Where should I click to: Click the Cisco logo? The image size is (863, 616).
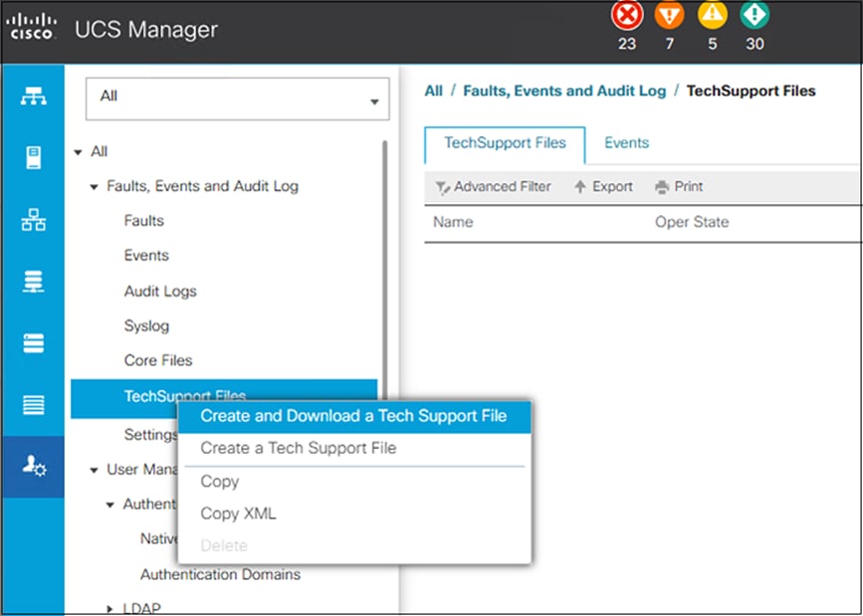pyautogui.click(x=32, y=27)
